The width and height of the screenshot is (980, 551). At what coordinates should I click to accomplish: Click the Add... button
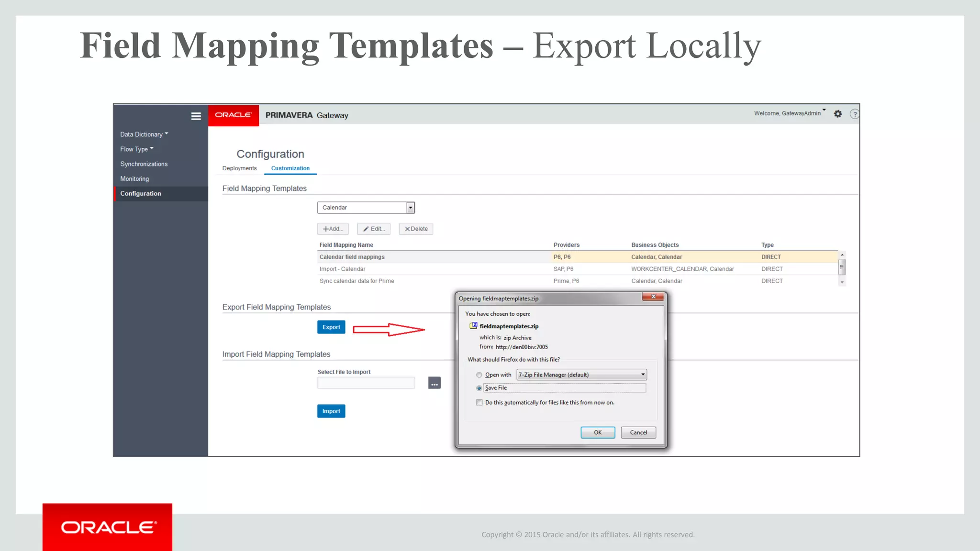point(333,229)
